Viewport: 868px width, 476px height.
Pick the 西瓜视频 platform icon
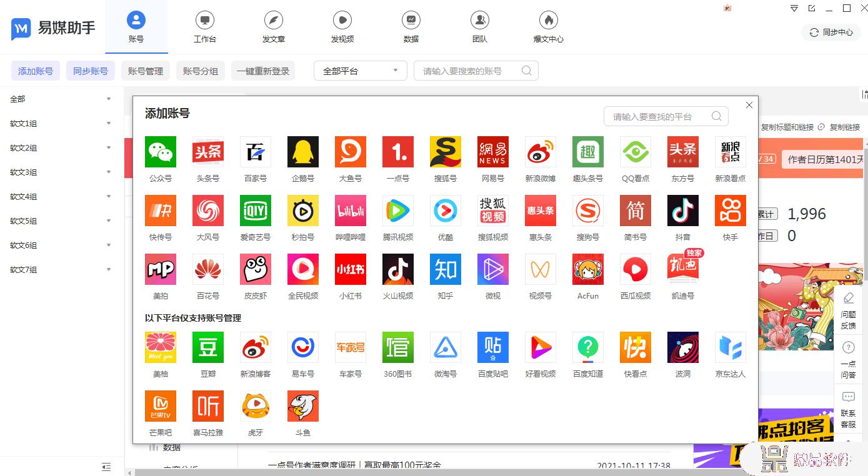click(636, 269)
